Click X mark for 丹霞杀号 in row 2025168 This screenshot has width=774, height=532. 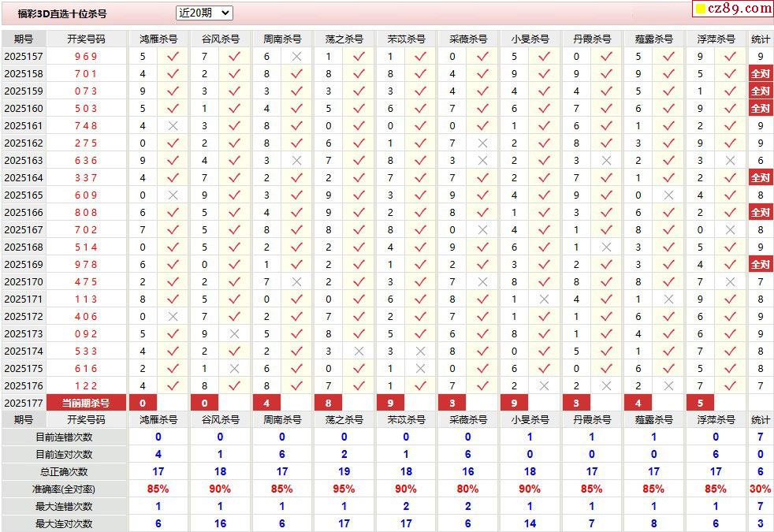click(x=607, y=247)
